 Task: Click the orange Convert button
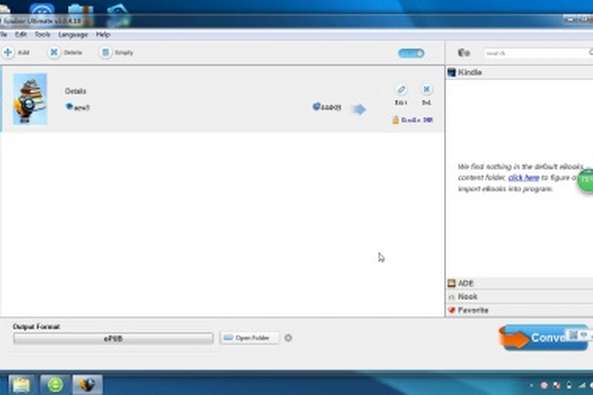[x=543, y=337]
